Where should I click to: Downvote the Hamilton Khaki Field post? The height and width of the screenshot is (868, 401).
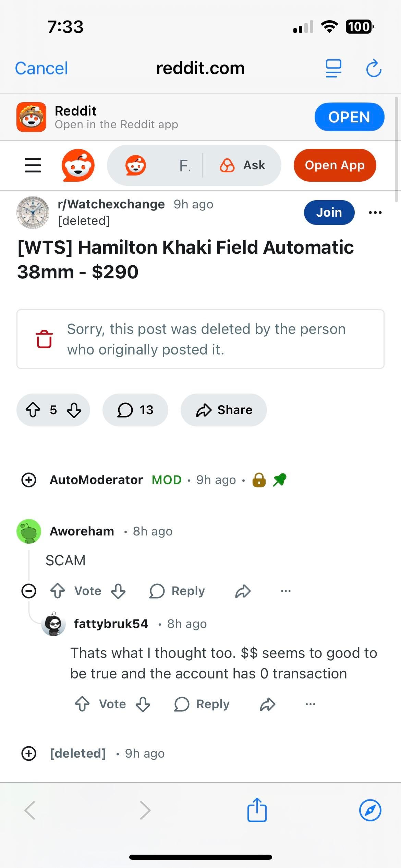[x=74, y=410]
